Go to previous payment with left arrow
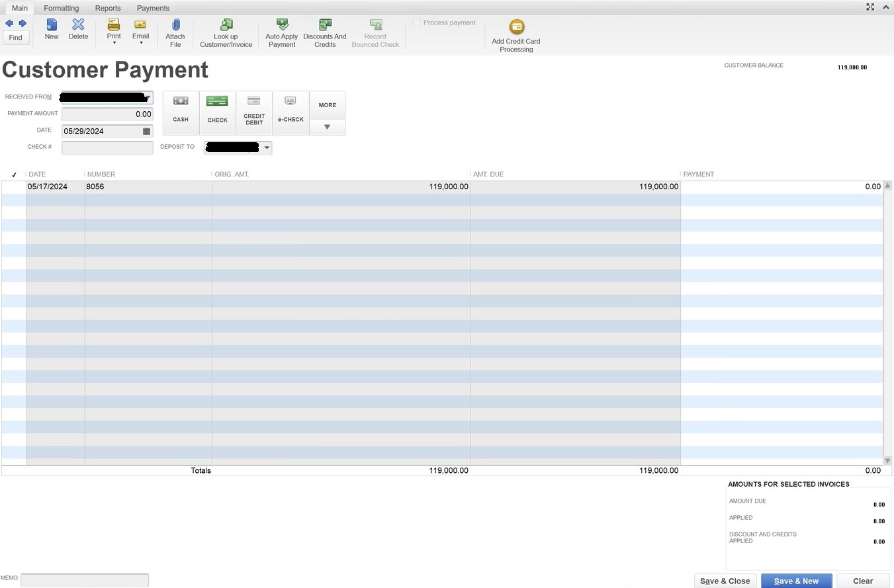The width and height of the screenshot is (894, 588). (9, 24)
